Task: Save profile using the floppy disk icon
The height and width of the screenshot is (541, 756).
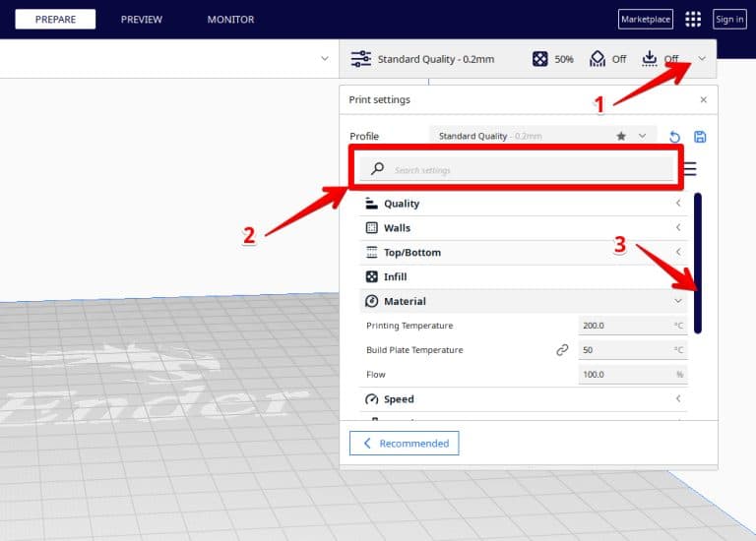Action: point(700,137)
